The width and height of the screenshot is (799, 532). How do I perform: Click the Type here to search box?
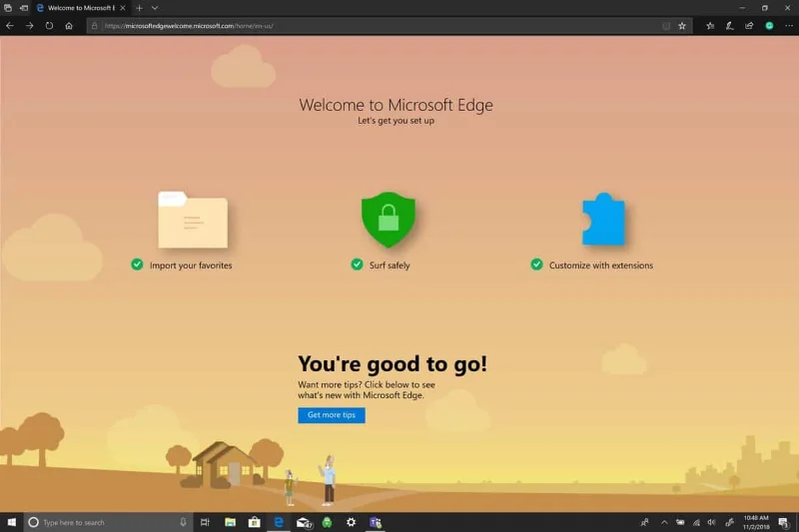tap(108, 522)
